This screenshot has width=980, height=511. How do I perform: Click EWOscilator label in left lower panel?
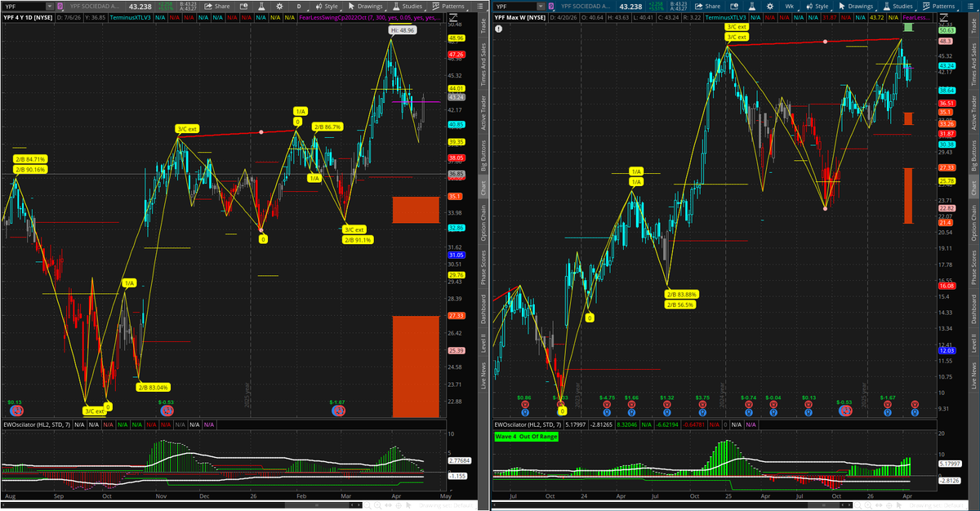[38, 424]
